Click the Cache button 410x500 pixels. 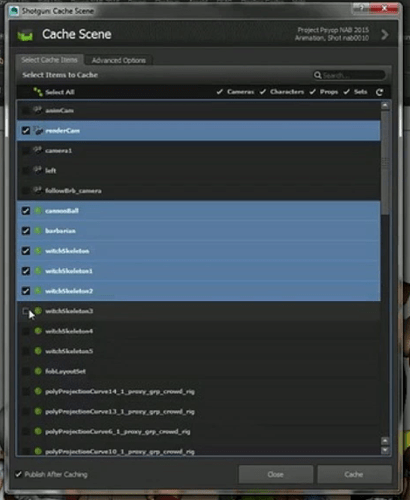click(354, 474)
